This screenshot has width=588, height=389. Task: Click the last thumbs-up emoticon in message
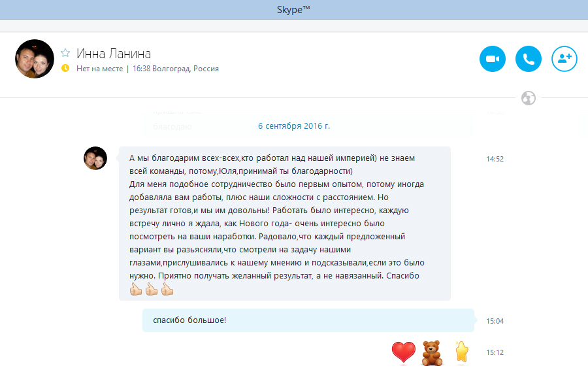(x=167, y=289)
